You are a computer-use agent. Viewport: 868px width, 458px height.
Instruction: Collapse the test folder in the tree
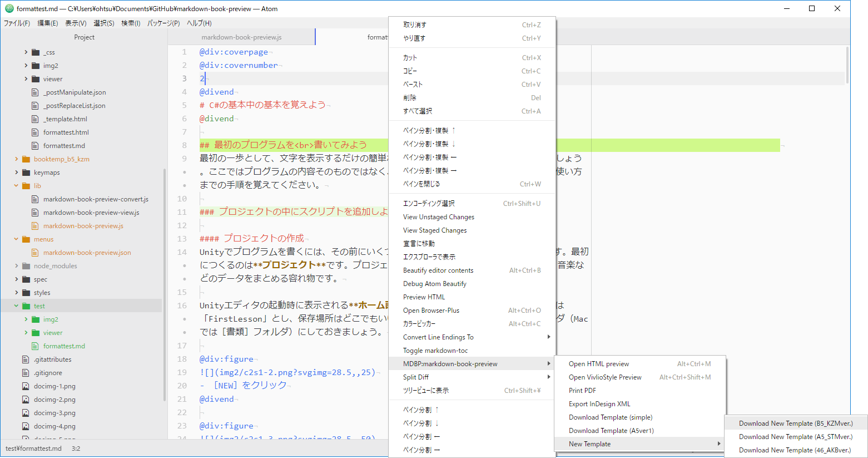click(x=16, y=306)
